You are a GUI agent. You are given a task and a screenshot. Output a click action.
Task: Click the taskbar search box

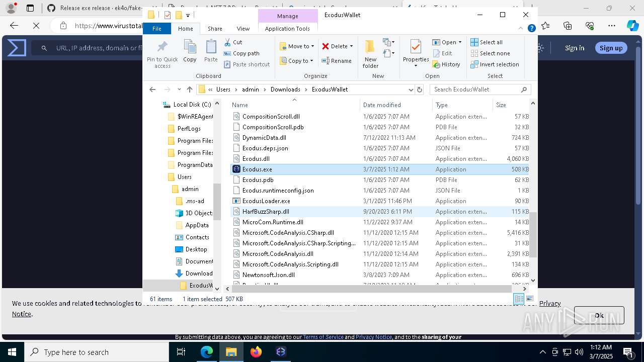tap(97, 352)
